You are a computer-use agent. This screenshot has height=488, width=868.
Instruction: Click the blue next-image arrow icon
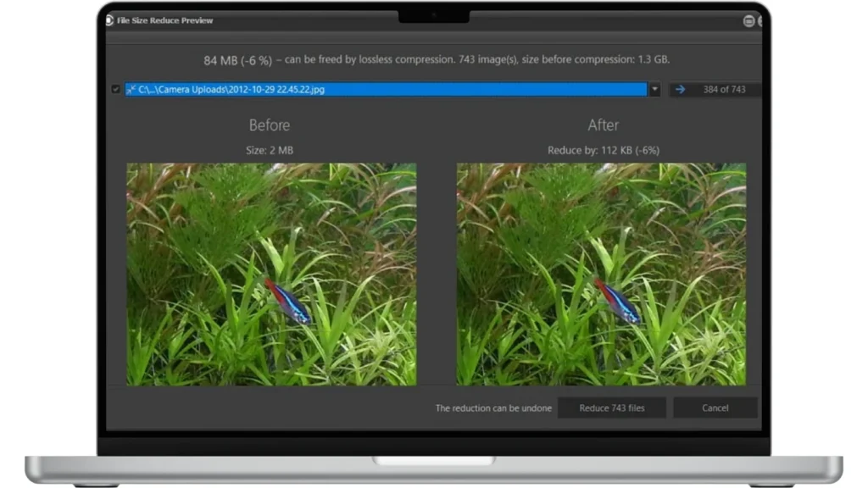pos(680,90)
